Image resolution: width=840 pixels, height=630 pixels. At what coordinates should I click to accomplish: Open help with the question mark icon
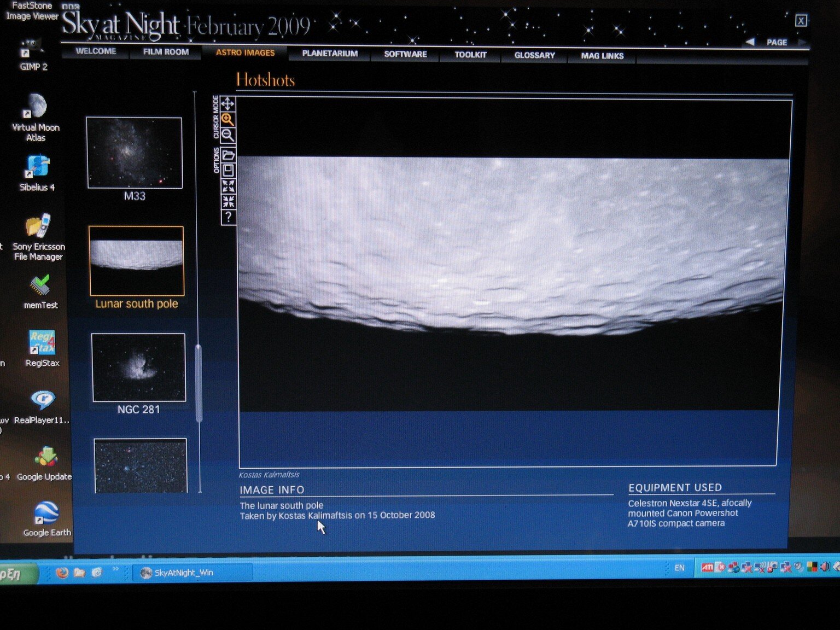pyautogui.click(x=228, y=217)
